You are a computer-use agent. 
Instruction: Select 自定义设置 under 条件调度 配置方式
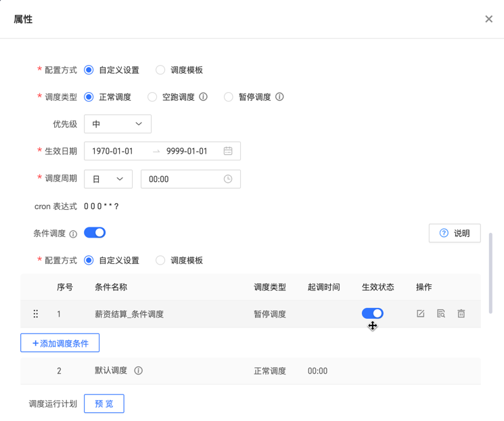(89, 260)
